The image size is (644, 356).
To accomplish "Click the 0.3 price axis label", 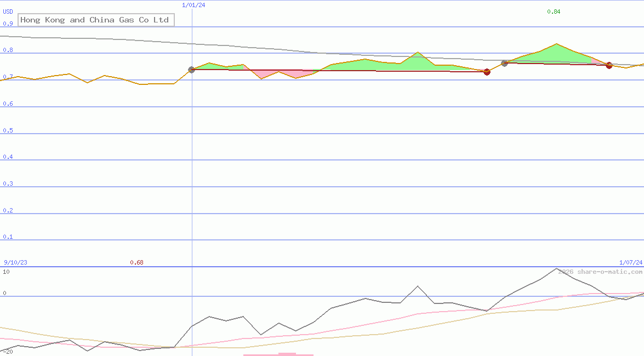I will 8,183.
